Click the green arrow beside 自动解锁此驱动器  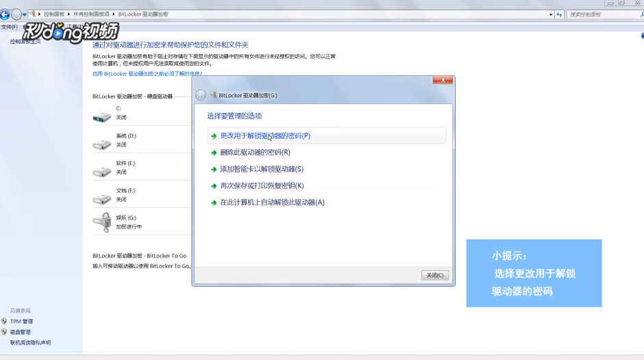pyautogui.click(x=214, y=203)
